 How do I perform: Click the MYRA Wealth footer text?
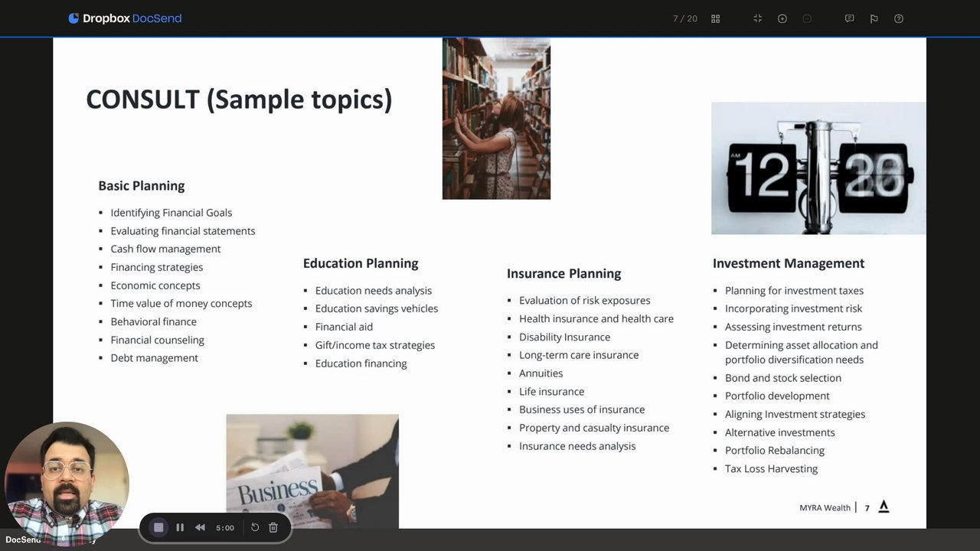click(825, 507)
